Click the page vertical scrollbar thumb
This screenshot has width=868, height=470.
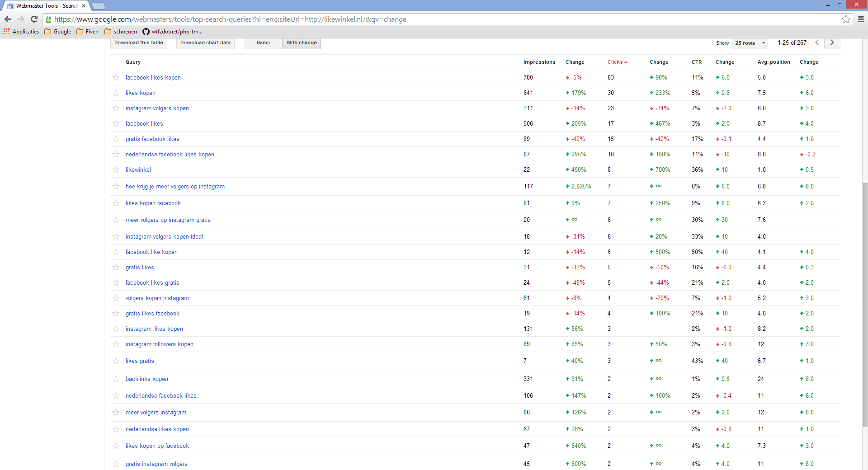click(x=865, y=304)
